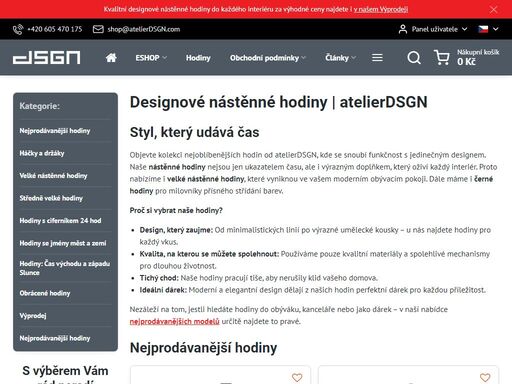Favorite first product with heart icon
The width and height of the screenshot is (512, 384).
coord(297,377)
